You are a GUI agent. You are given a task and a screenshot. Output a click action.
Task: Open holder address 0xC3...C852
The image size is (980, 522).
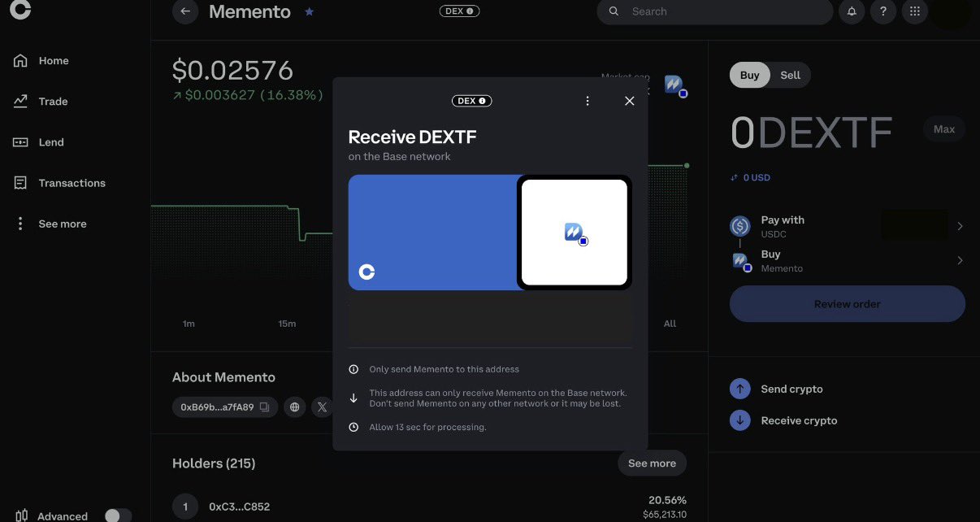[x=239, y=507]
